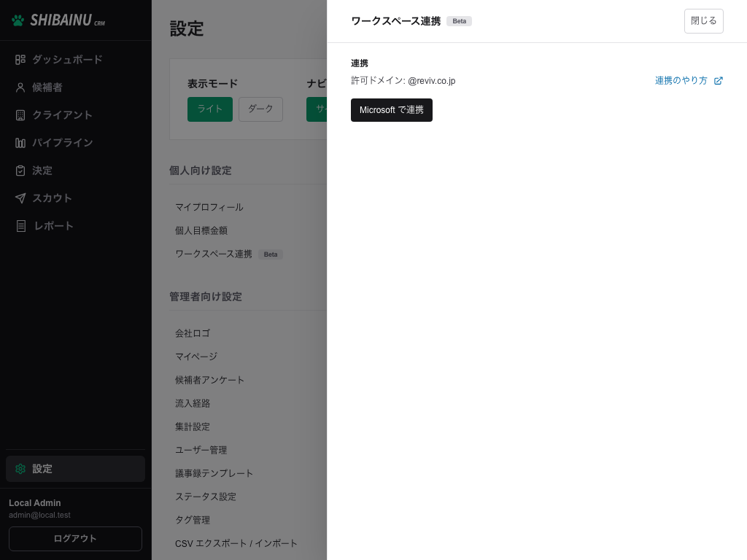Click the dashboard grid icon
This screenshot has height=560, width=747.
pyautogui.click(x=20, y=60)
